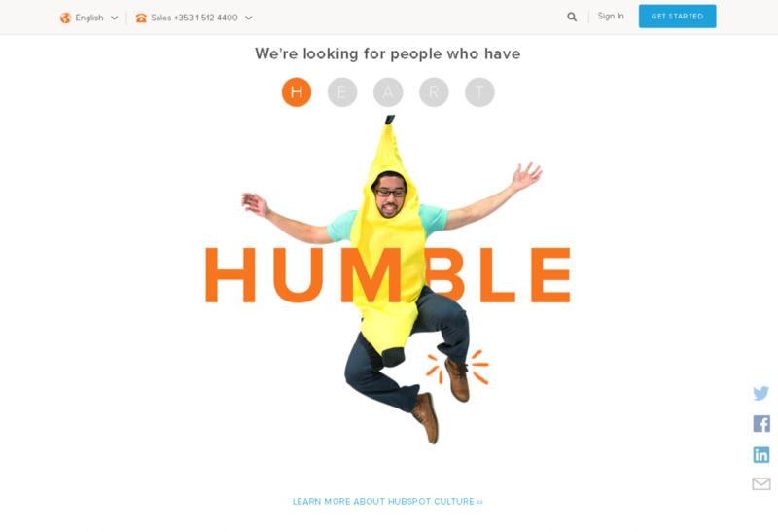Expand the Sales phone number dropdown

[194, 18]
